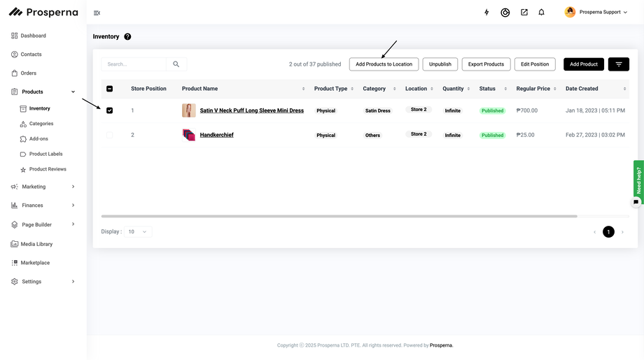Open the Prosperna Support account dropdown
This screenshot has width=644, height=360.
point(596,13)
